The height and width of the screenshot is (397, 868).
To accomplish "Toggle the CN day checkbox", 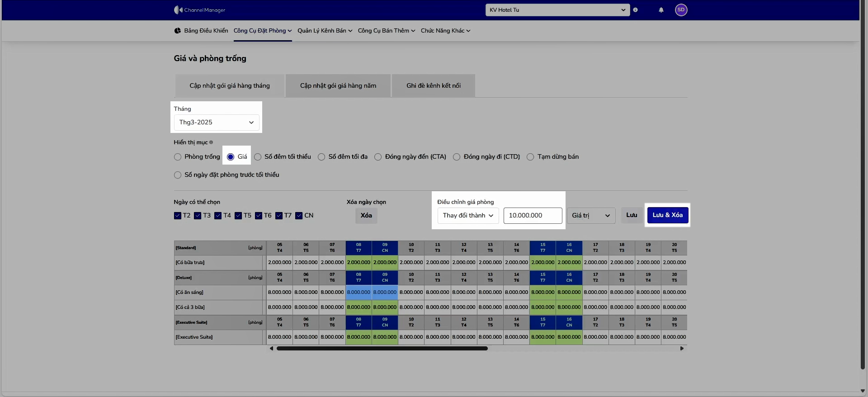I will pos(299,216).
